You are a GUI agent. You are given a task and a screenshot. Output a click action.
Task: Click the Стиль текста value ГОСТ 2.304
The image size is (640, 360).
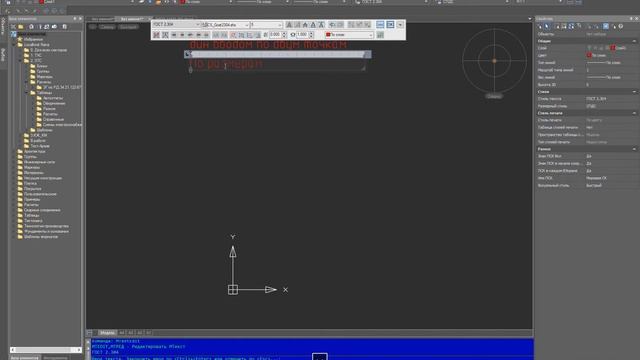[596, 99]
